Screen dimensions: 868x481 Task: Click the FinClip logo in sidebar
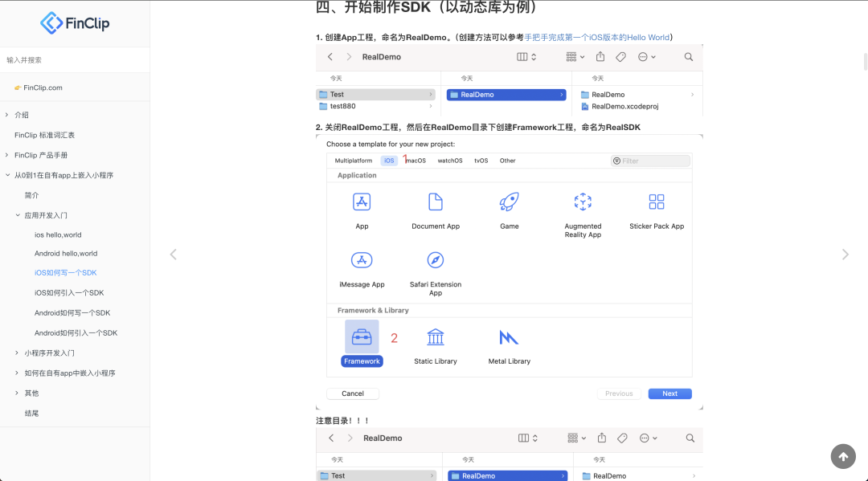point(75,22)
